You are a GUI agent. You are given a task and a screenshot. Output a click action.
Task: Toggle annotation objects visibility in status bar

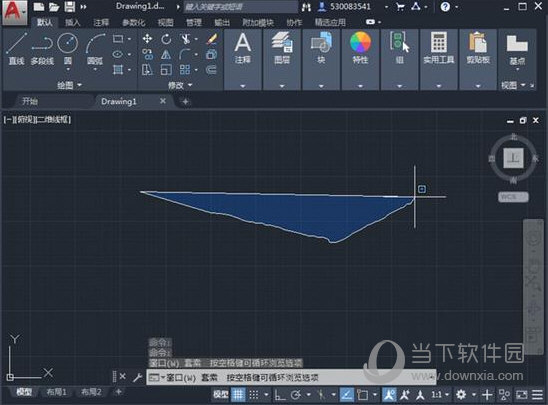388,395
